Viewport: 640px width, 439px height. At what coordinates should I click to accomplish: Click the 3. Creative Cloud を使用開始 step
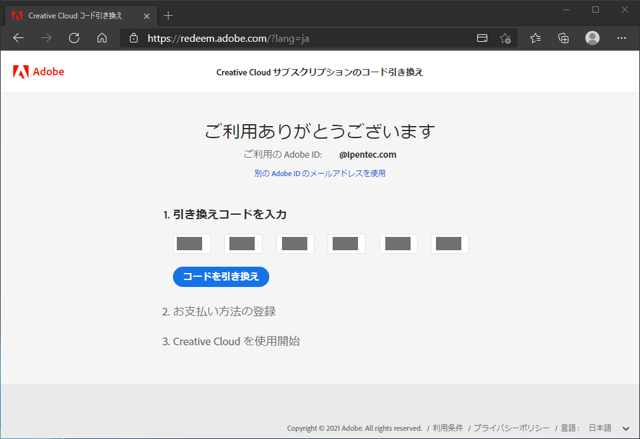click(231, 341)
